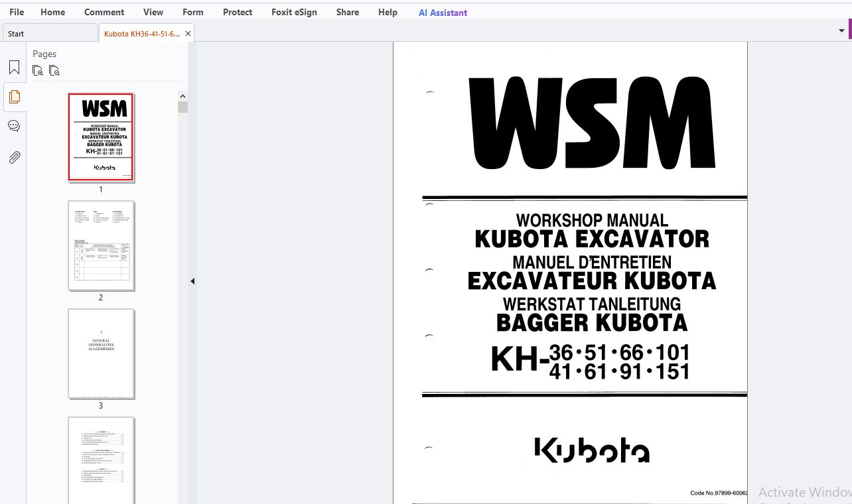Click page number label 2
852x504 pixels.
[x=101, y=298]
